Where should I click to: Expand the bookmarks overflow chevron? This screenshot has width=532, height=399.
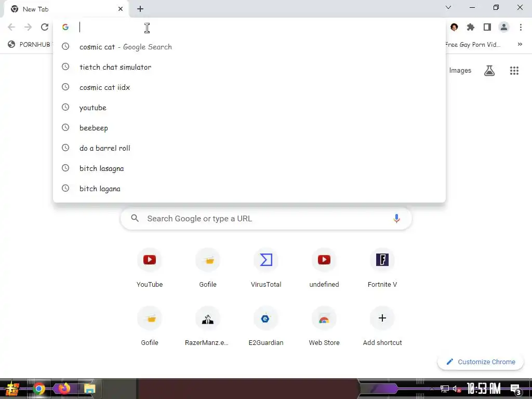520,45
